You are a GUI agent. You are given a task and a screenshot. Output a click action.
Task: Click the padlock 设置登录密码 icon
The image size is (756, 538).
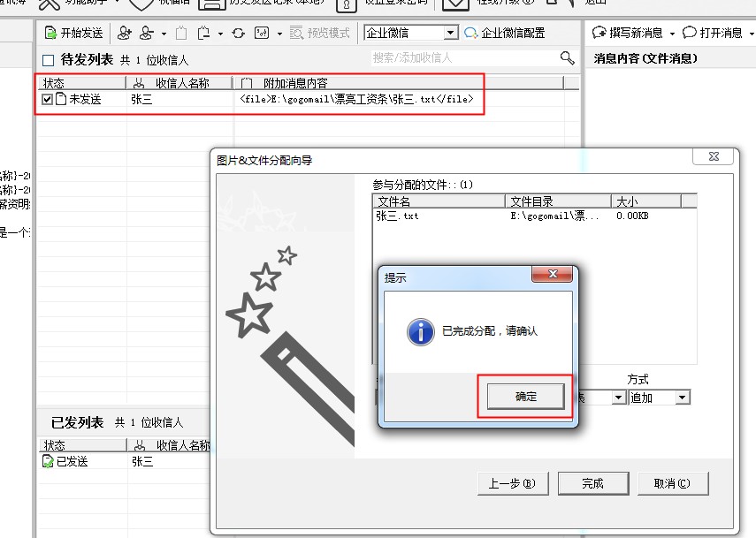(x=347, y=4)
